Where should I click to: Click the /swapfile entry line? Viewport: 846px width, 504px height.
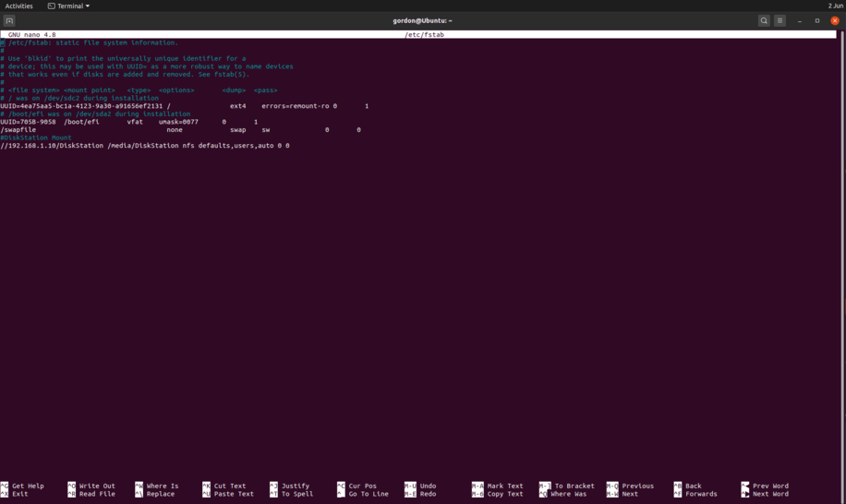tap(180, 130)
